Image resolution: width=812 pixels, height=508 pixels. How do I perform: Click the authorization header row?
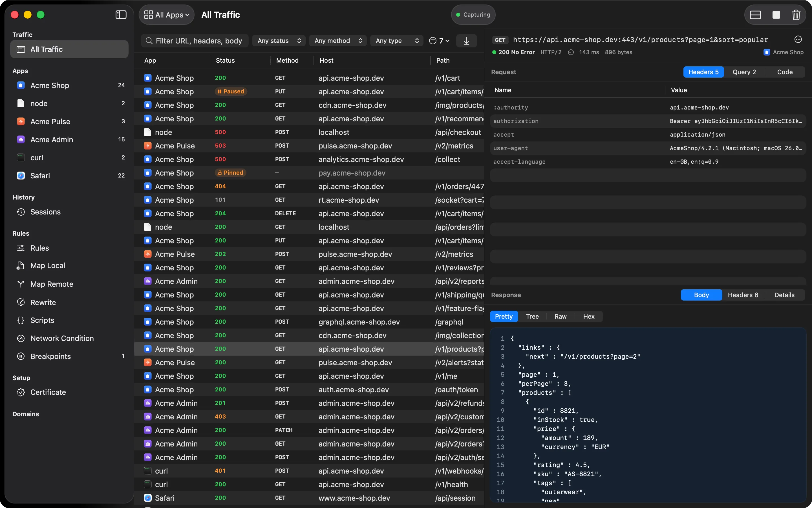(648, 121)
